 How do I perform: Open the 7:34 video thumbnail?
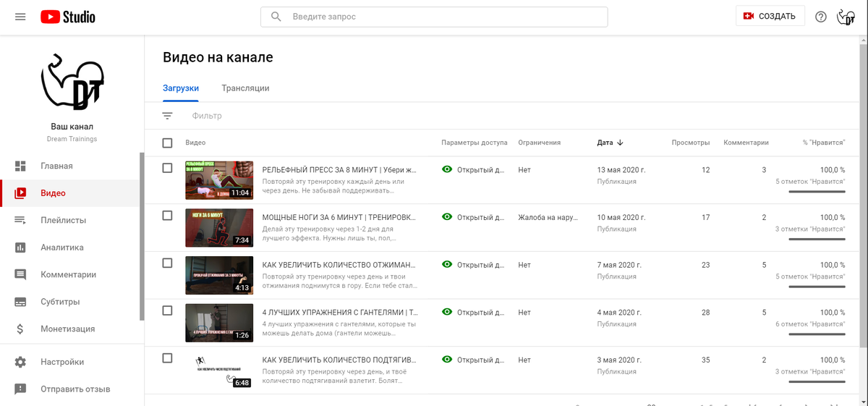219,228
